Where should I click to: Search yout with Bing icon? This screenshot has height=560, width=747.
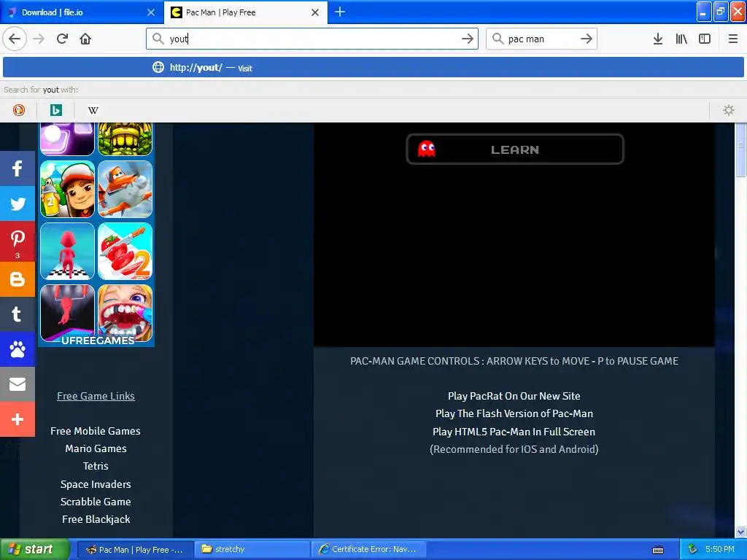coord(55,110)
